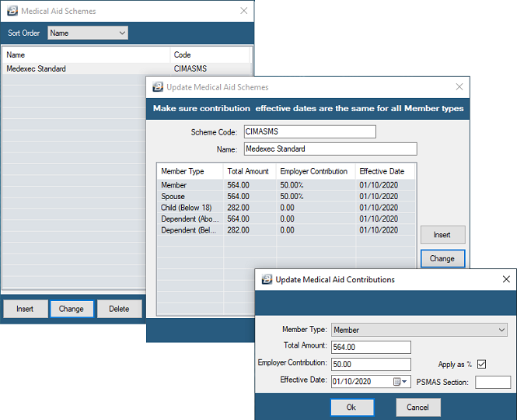Select the Dependent (Bel... row
Viewport: 517px width, 420px height.
pyautogui.click(x=286, y=230)
